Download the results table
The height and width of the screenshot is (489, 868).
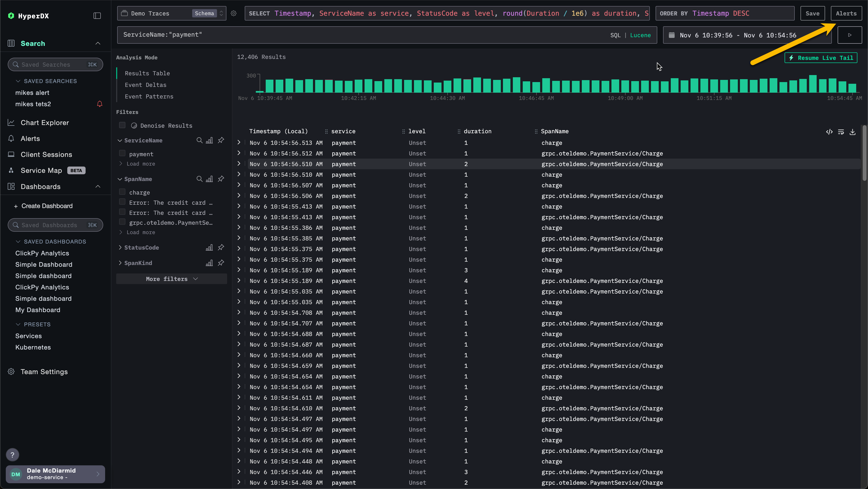pos(853,132)
